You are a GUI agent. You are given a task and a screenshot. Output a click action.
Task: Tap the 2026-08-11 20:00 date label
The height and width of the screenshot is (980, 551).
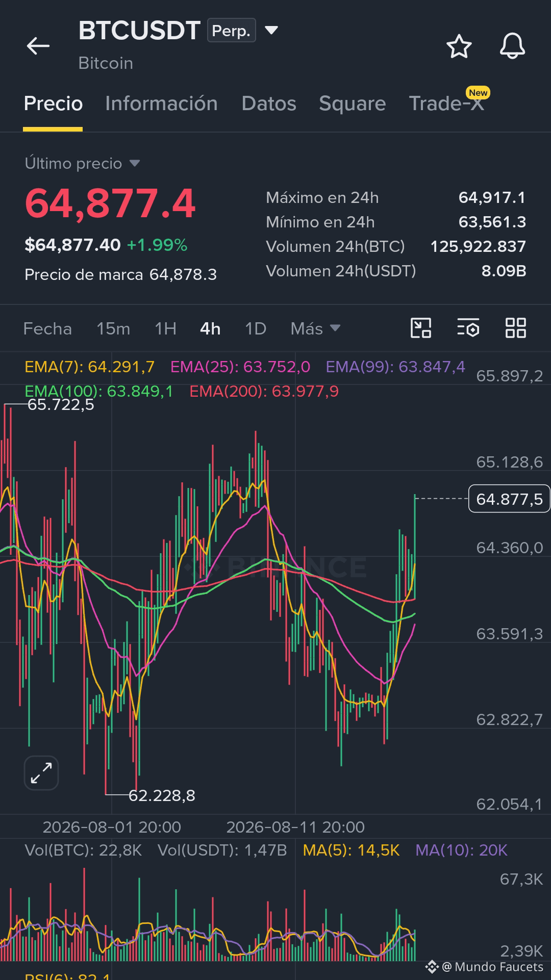click(295, 827)
